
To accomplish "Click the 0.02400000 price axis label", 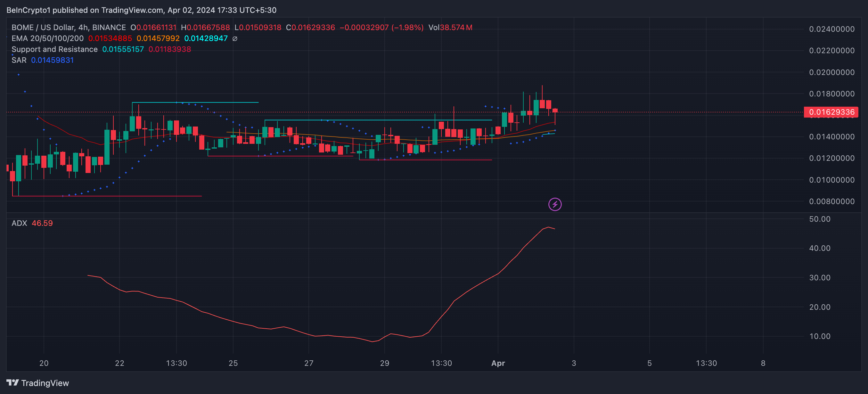I will coord(831,29).
